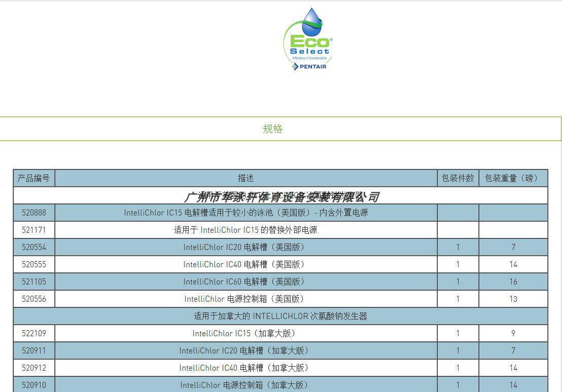Click the 描述 column header

coord(246,178)
